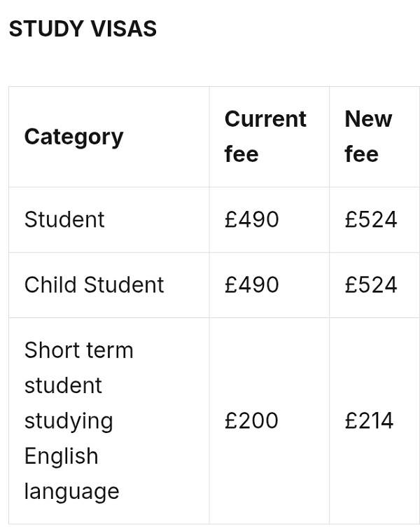Click the word "English" in the table
420x529 pixels.
[x=61, y=456]
